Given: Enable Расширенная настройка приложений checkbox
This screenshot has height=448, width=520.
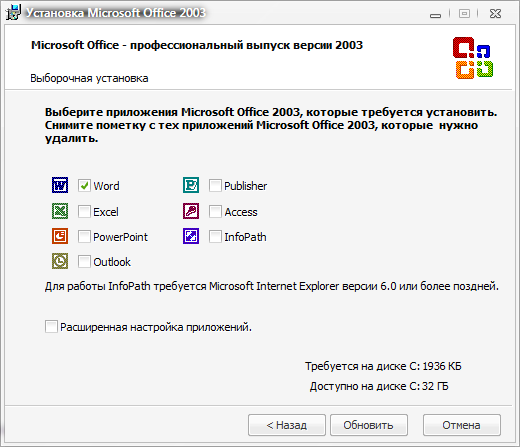Looking at the screenshot, I should [x=51, y=327].
